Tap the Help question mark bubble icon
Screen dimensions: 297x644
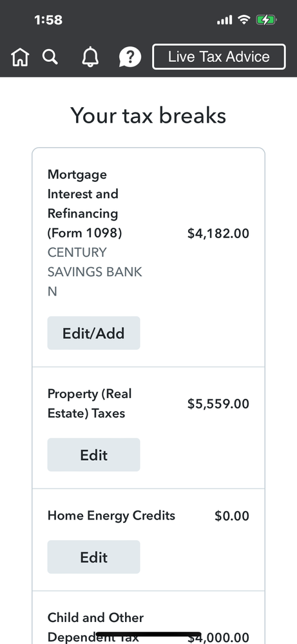click(130, 57)
